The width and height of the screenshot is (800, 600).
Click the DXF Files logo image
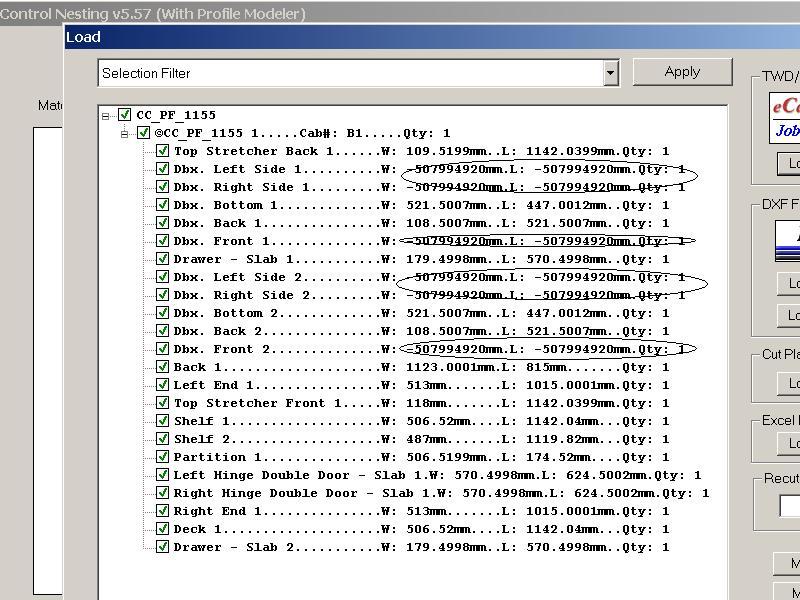pyautogui.click(x=787, y=240)
